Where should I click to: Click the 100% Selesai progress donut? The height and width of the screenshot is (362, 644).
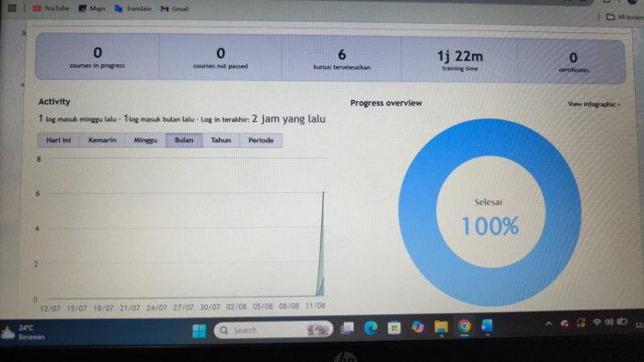click(x=489, y=212)
